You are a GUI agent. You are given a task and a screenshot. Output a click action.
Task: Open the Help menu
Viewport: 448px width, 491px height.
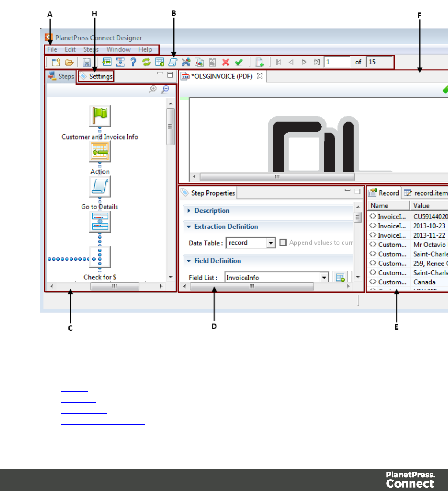coord(145,49)
